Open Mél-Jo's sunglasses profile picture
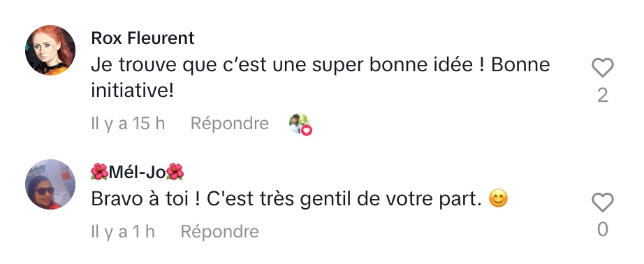This screenshot has width=644, height=264. [x=50, y=184]
